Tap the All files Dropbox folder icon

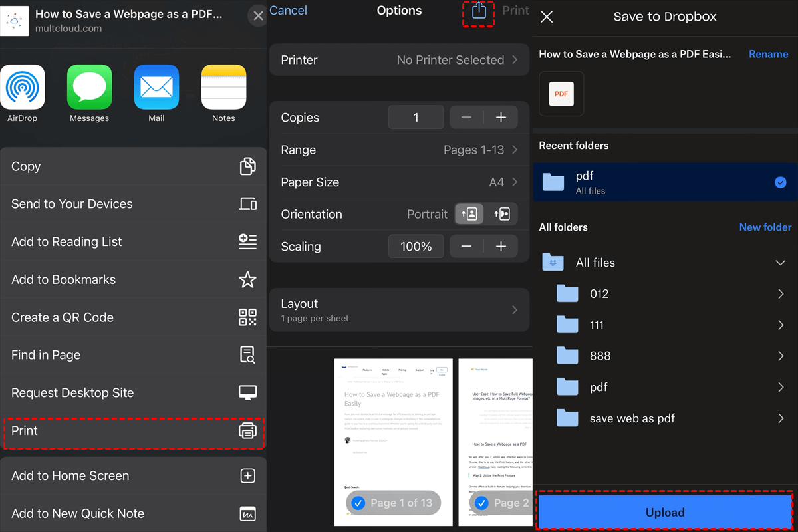coord(553,262)
